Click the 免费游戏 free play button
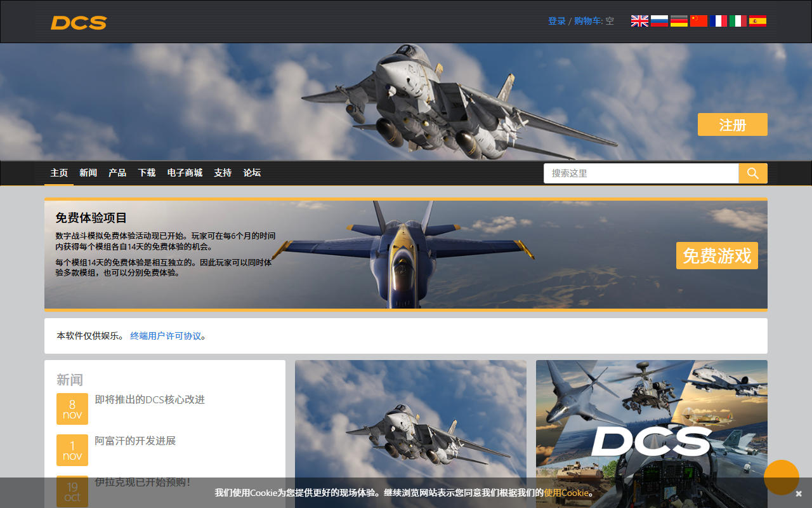This screenshot has width=812, height=508. point(717,256)
